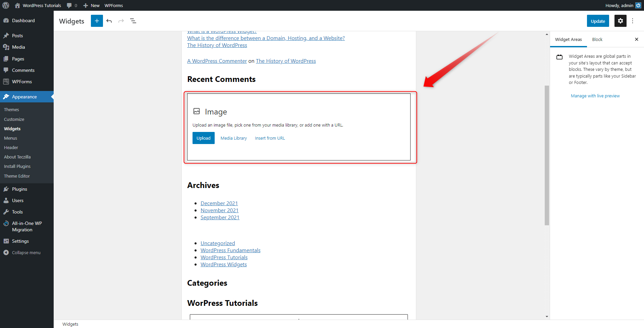Open Customize submenu item
This screenshot has height=328, width=644.
pyautogui.click(x=14, y=119)
